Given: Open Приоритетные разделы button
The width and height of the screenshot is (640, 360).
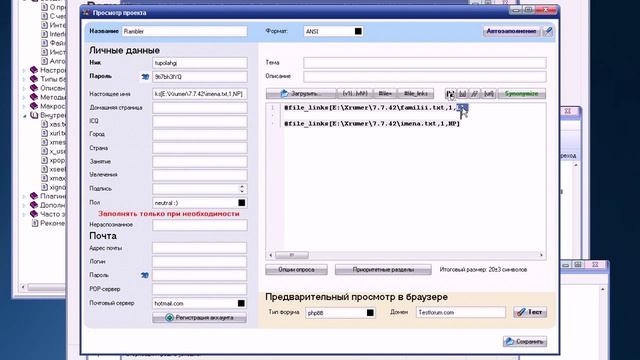Looking at the screenshot, I should (383, 269).
